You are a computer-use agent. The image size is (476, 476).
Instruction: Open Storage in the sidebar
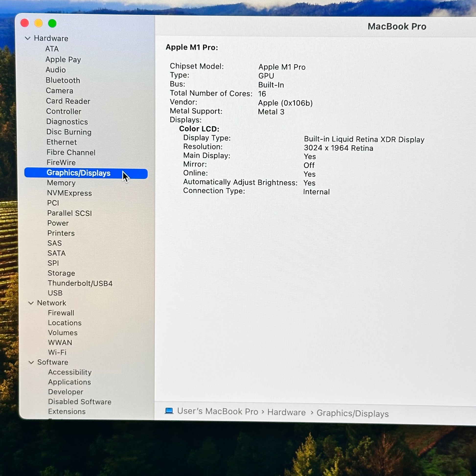[61, 273]
